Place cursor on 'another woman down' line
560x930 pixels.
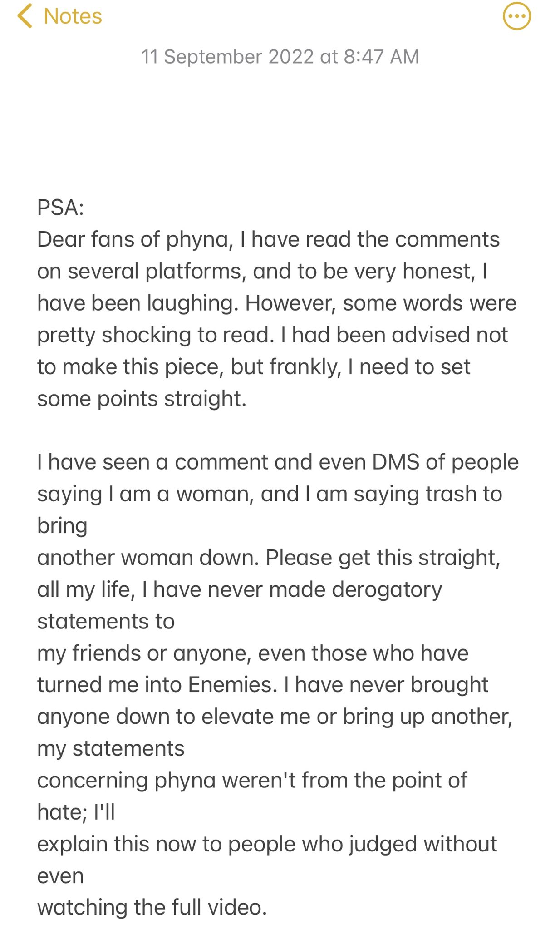pyautogui.click(x=269, y=558)
